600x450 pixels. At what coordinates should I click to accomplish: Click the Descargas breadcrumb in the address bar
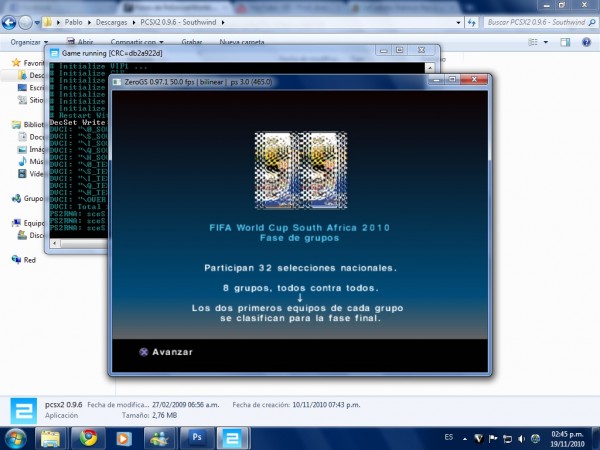(x=111, y=22)
